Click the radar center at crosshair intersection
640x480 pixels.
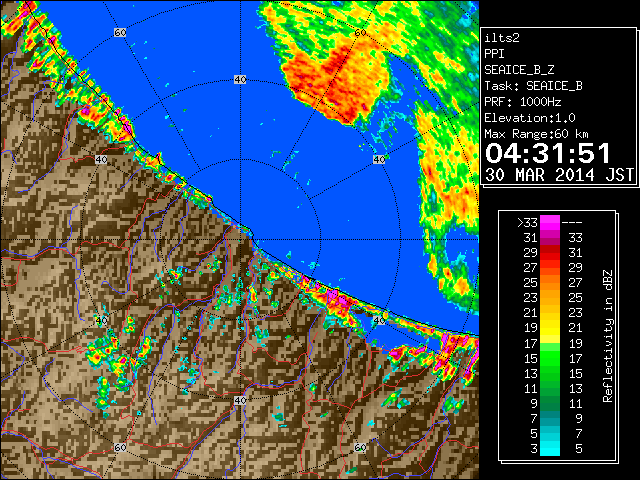click(x=240, y=240)
